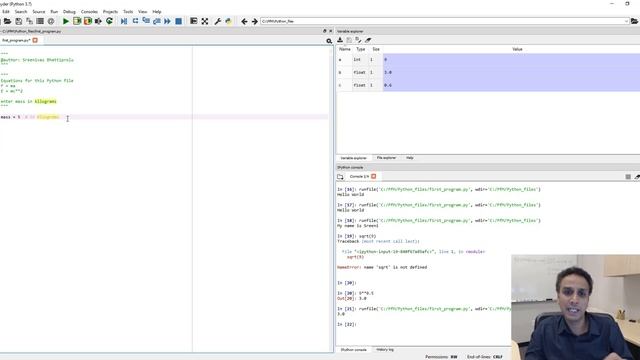Image resolution: width=640 pixels, height=360 pixels.
Task: Step to the next line in the debugger
Action: tap(135, 21)
